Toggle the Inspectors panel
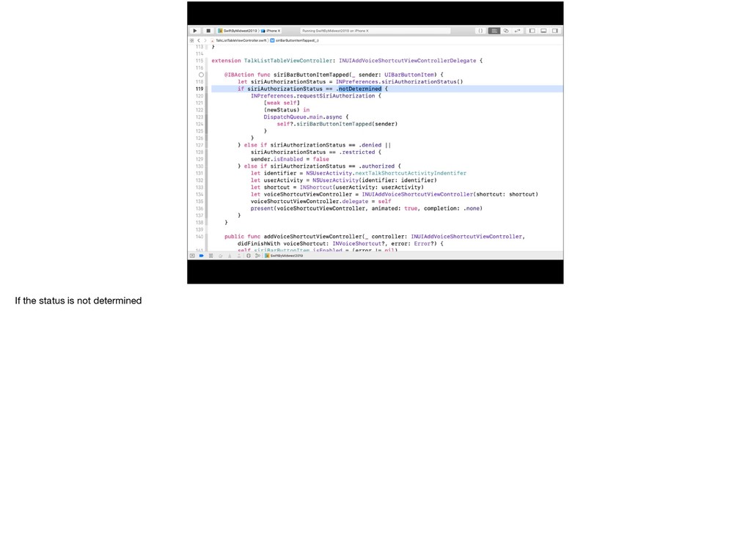 [555, 31]
